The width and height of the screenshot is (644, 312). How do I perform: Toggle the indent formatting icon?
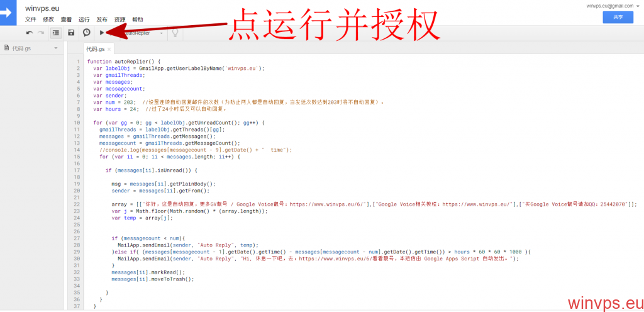point(55,32)
